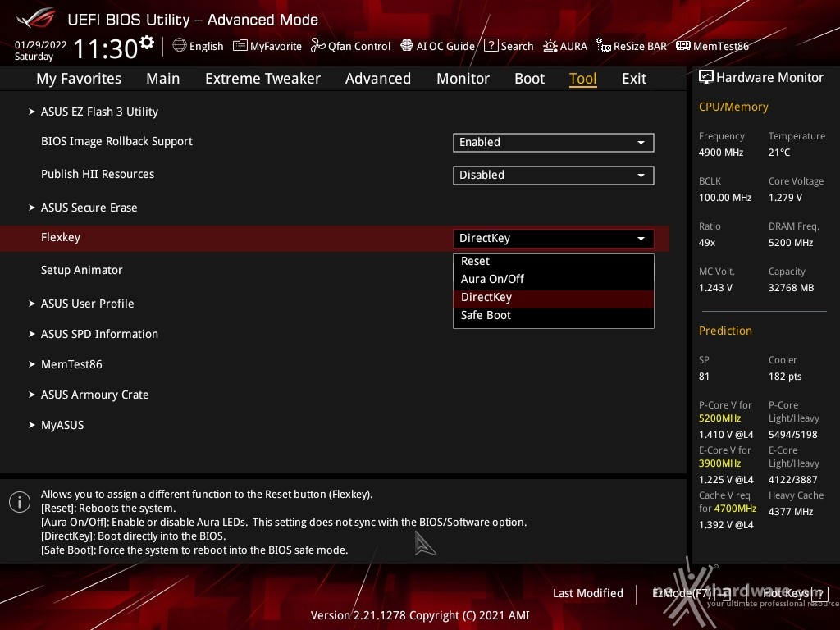Open BIOS Image Rollback Support dropdown
The width and height of the screenshot is (840, 630).
pyautogui.click(x=554, y=143)
